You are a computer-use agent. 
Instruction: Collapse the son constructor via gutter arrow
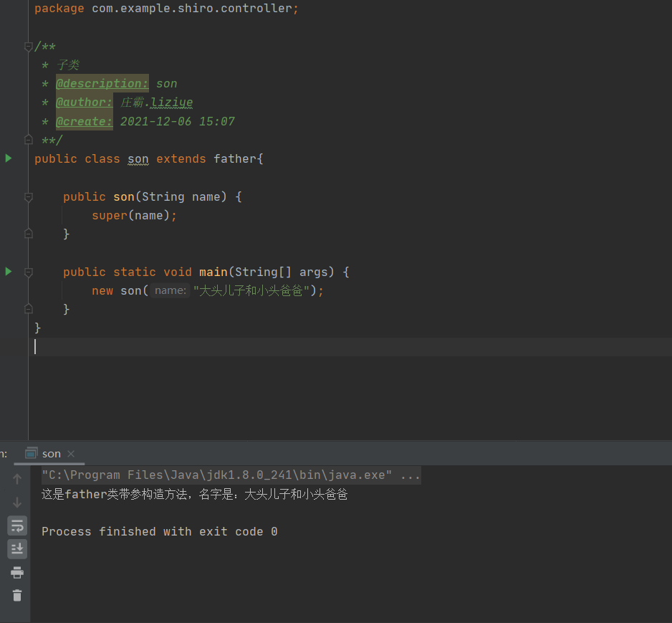click(27, 196)
